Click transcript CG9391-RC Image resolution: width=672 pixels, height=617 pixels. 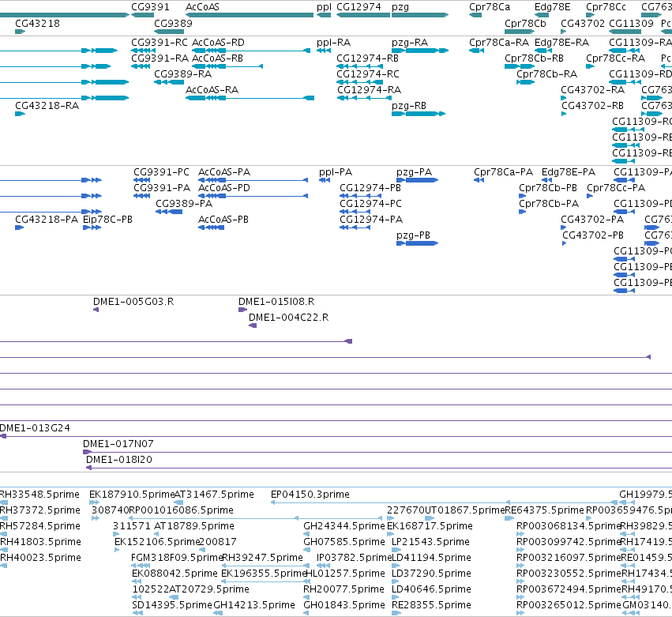[x=160, y=43]
